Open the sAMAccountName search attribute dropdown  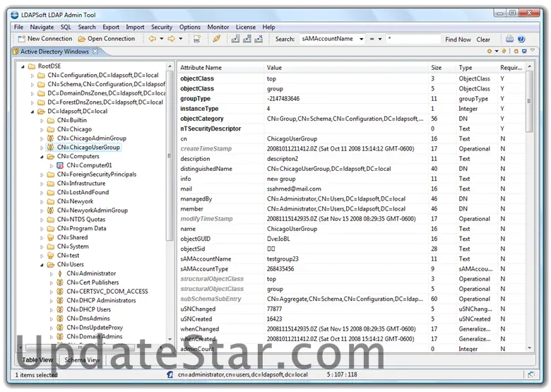(360, 40)
